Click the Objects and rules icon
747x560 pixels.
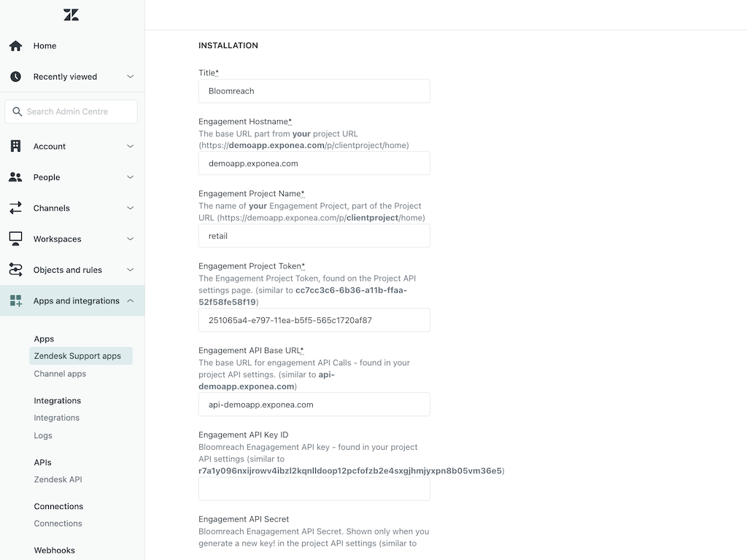pyautogui.click(x=15, y=270)
